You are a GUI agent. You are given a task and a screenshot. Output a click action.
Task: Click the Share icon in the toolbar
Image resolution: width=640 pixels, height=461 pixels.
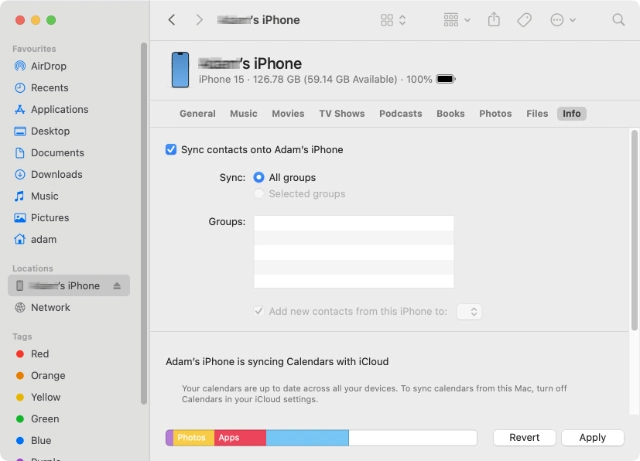pyautogui.click(x=494, y=20)
